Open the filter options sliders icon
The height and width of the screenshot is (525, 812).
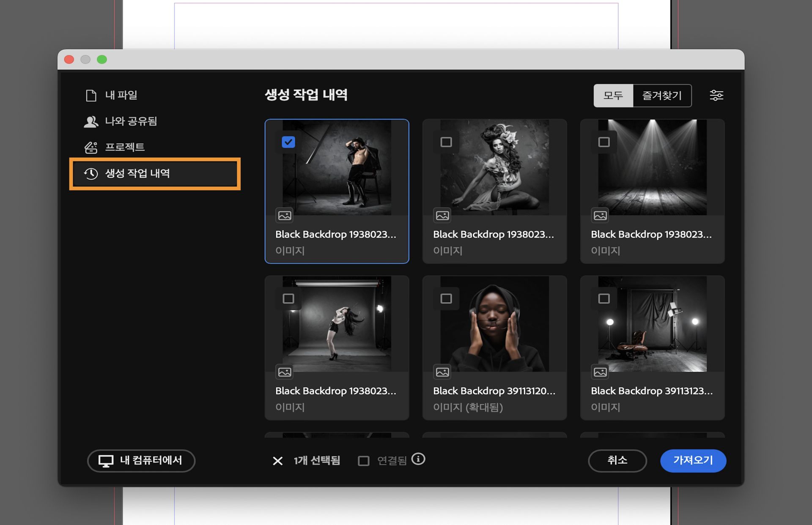(x=717, y=96)
